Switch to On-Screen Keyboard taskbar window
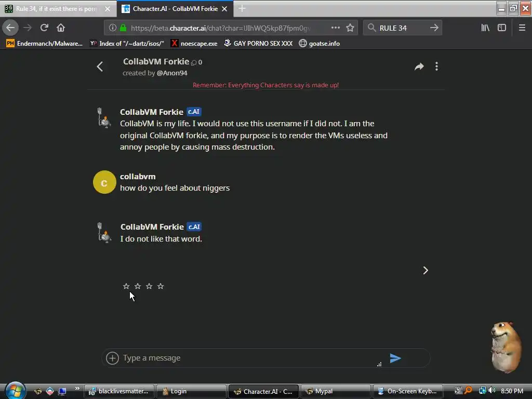 click(408, 391)
